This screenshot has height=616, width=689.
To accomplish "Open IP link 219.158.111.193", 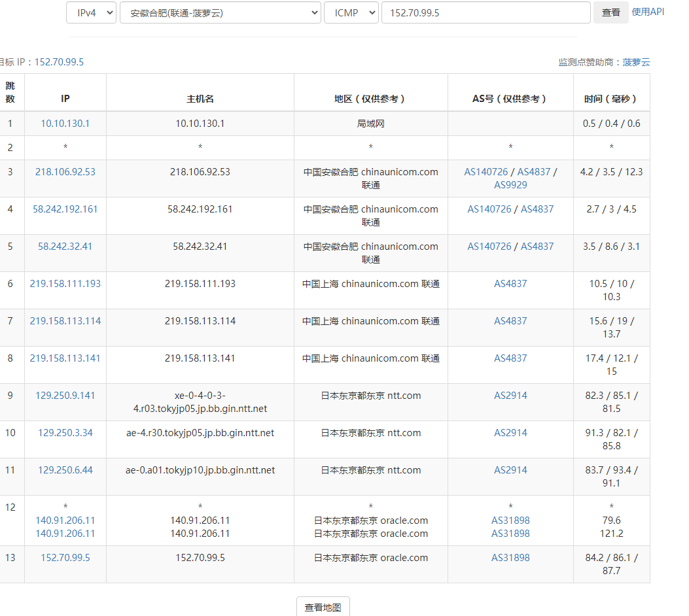I will click(65, 284).
